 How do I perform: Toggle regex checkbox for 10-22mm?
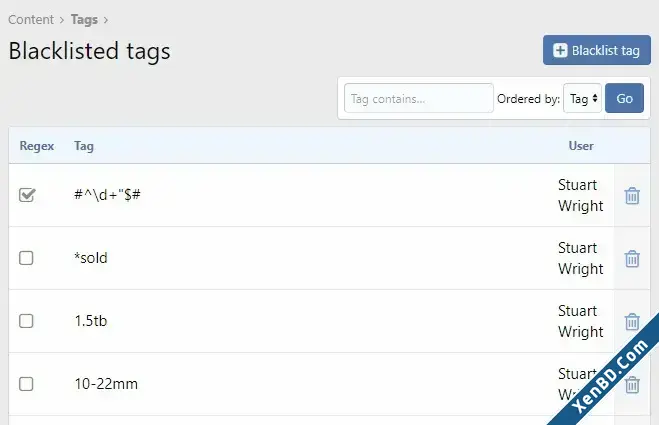pos(26,384)
